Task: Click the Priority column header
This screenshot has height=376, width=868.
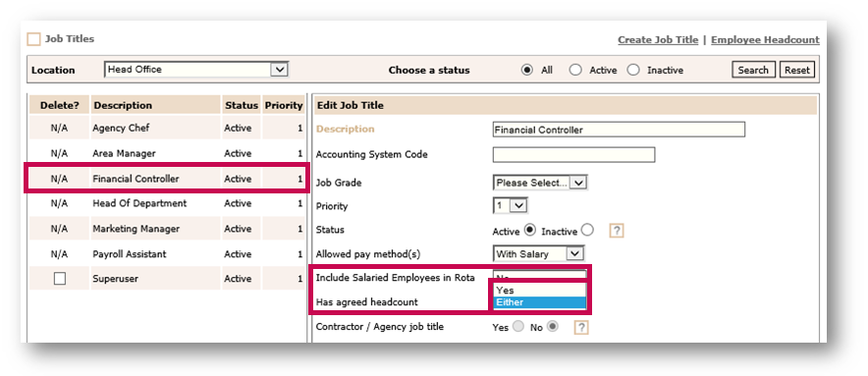Action: pos(284,105)
